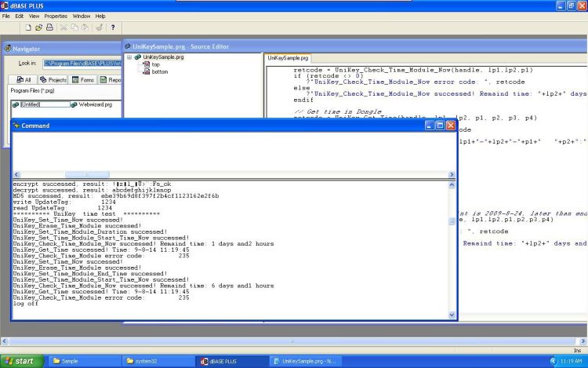Open the Properties menu

click(56, 16)
